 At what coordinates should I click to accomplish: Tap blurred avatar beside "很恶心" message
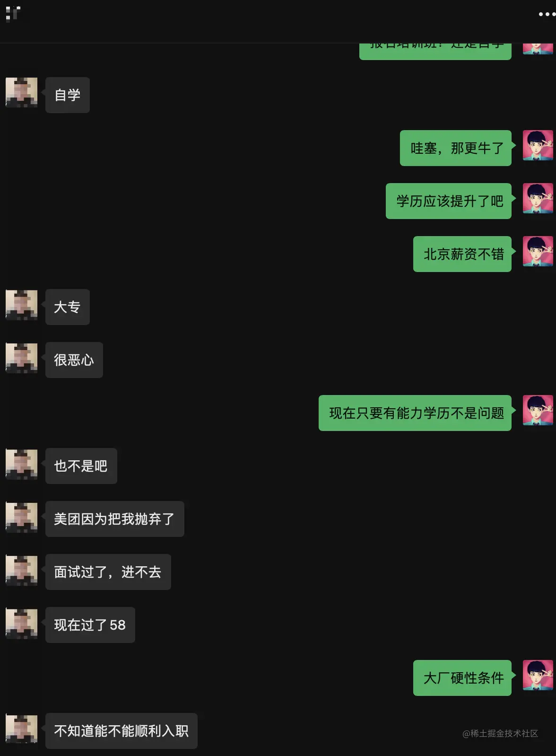(21, 358)
